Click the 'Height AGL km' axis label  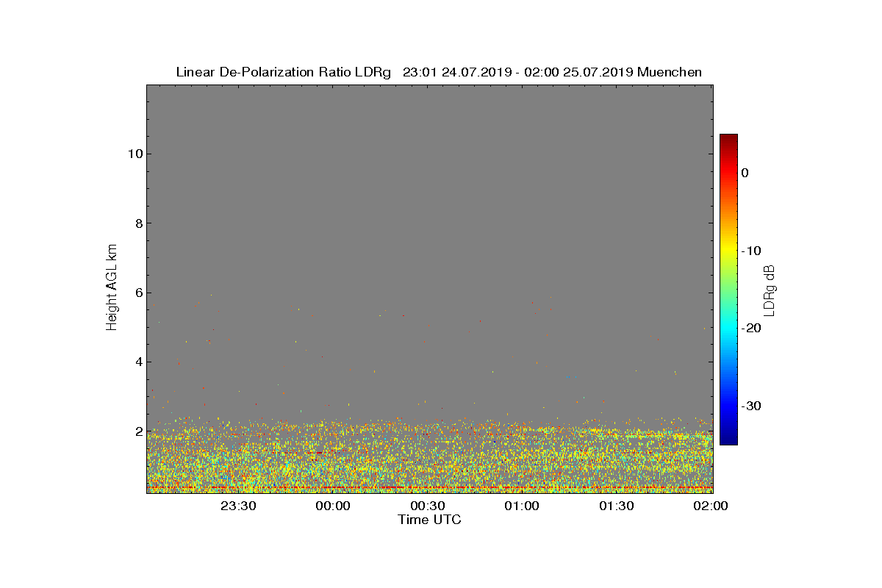[112, 288]
